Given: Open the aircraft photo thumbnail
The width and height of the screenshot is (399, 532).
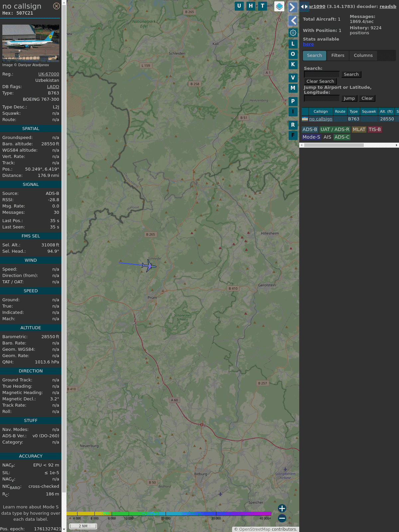Looking at the screenshot, I should coord(31,43).
